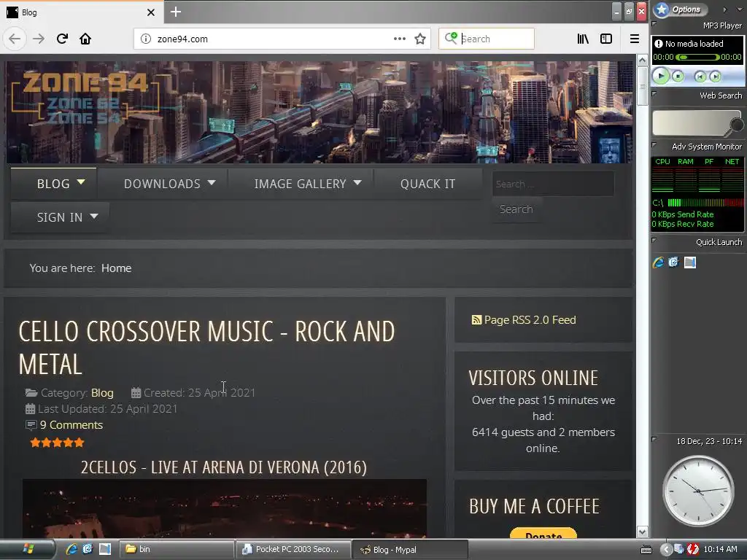Show site information for zone94.com
Screen dimensions: 747x560
146,39
